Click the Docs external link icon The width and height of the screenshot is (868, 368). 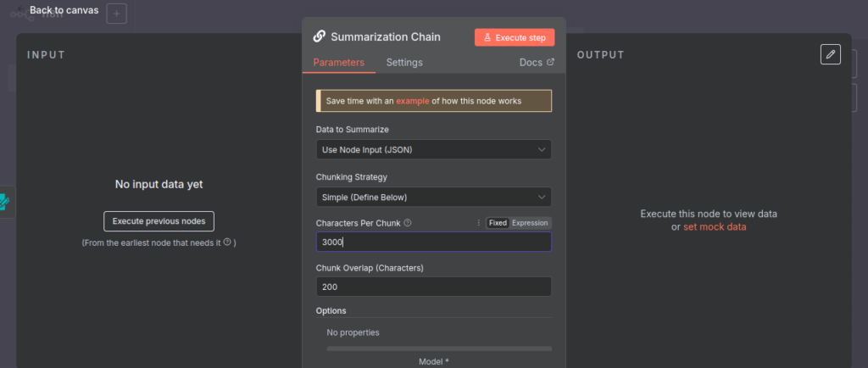coord(550,62)
